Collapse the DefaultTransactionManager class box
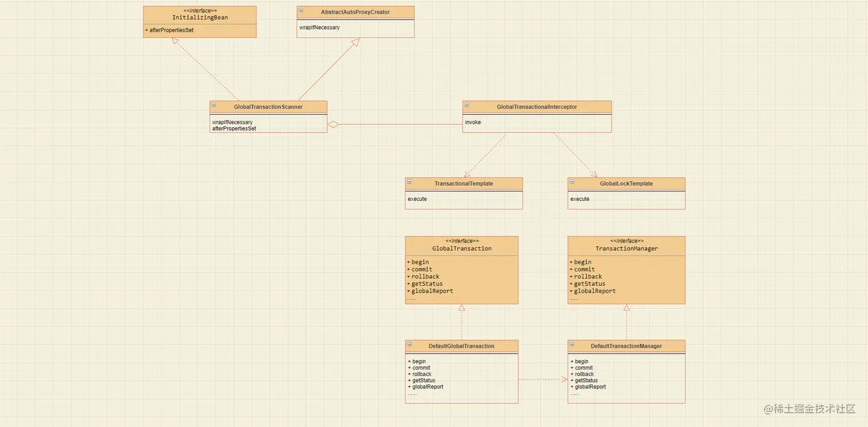The image size is (868, 427). pos(572,344)
